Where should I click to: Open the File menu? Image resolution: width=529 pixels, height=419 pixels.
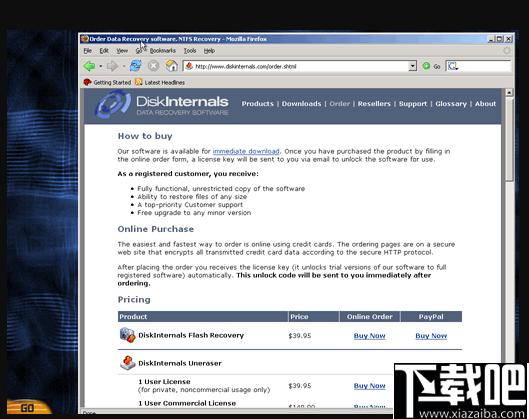click(88, 51)
